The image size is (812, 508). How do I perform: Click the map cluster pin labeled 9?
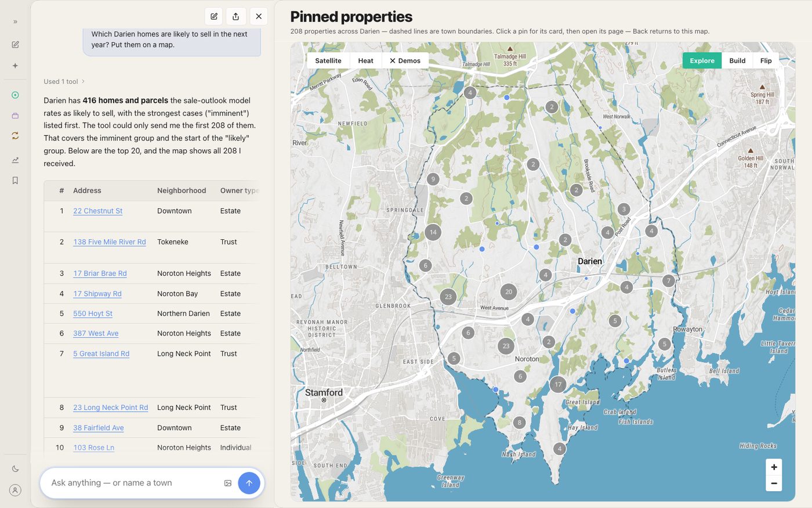[433, 179]
